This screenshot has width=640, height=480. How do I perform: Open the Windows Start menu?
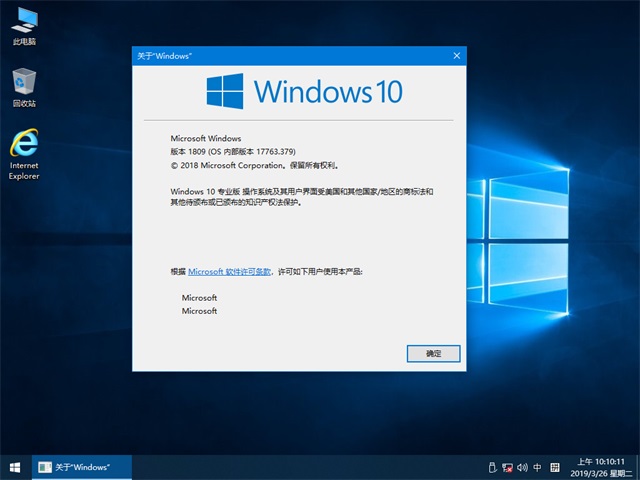(x=15, y=467)
